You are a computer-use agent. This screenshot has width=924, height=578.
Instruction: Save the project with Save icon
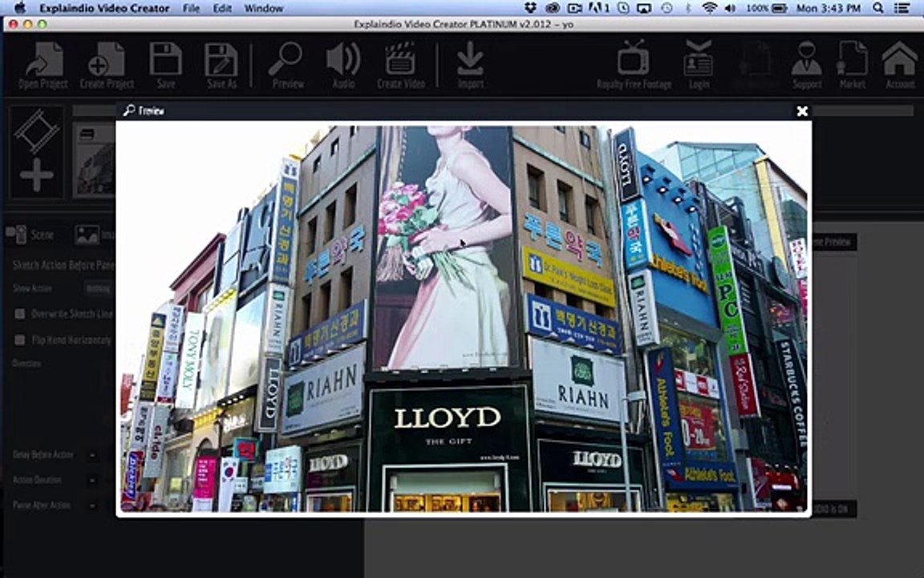click(x=165, y=65)
